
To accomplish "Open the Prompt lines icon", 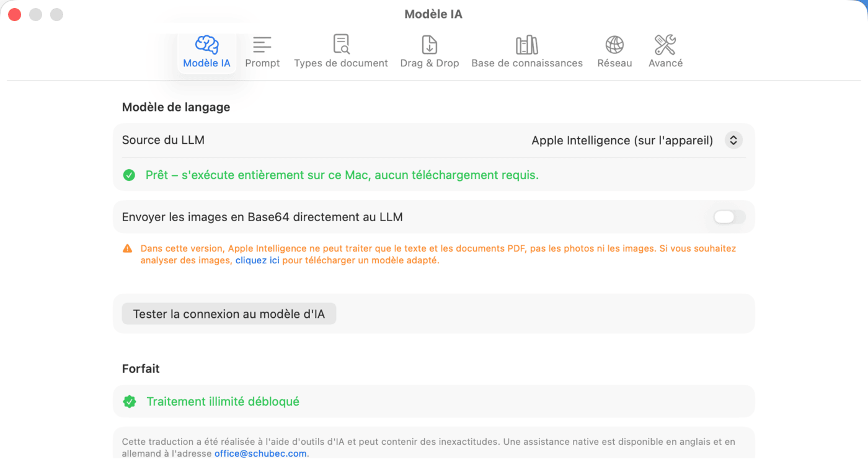I will tap(262, 45).
